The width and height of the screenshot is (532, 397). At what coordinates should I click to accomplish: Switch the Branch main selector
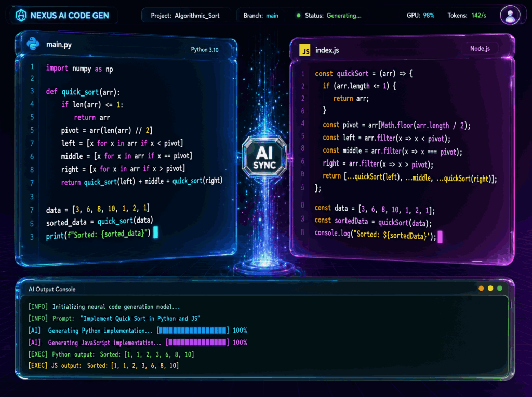[x=261, y=16]
